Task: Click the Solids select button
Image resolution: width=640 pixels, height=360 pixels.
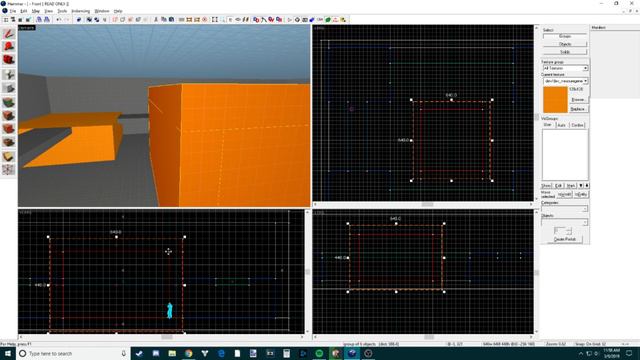Action: point(565,52)
